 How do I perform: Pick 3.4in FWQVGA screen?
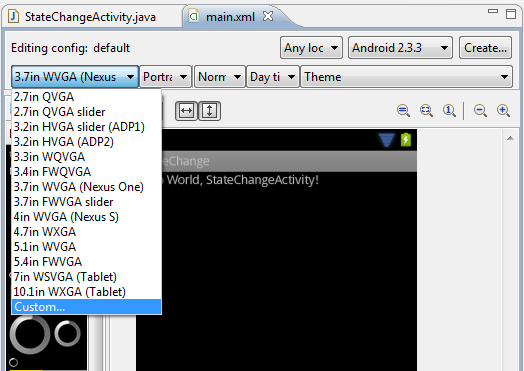click(86, 172)
